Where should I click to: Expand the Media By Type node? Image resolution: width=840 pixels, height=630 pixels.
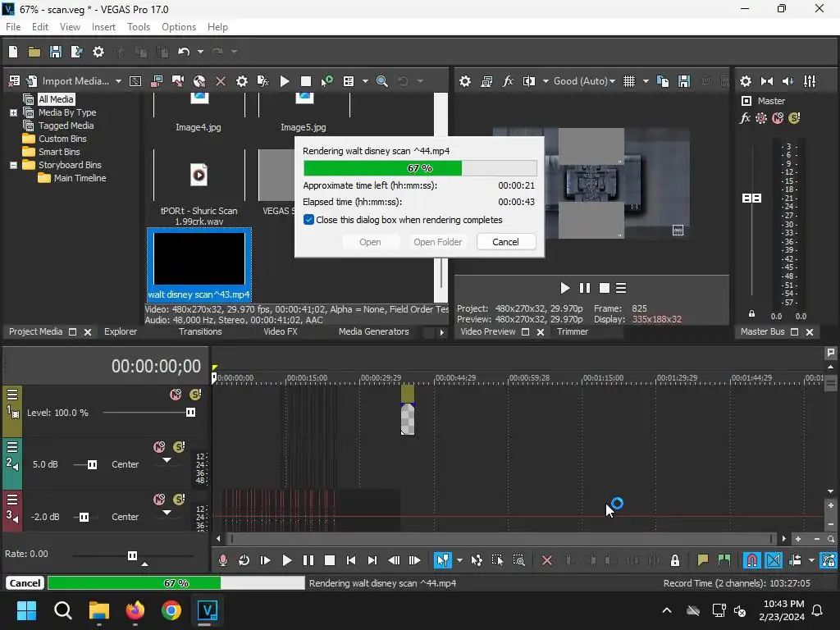click(x=13, y=112)
